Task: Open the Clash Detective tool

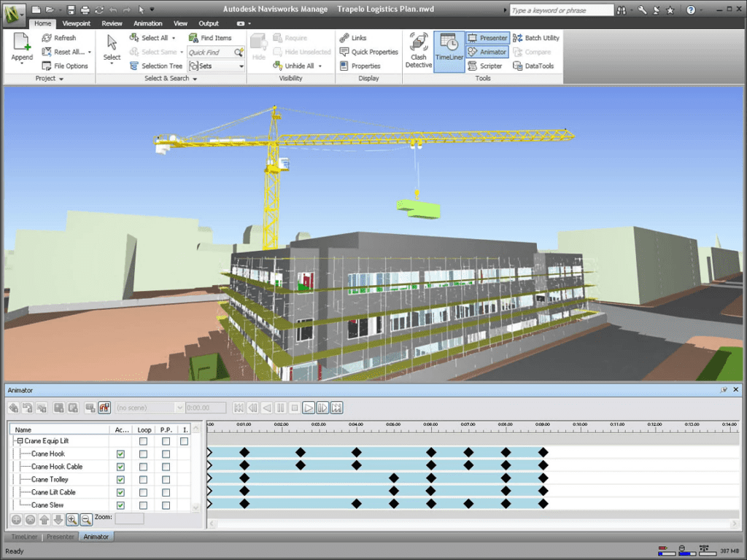Action: (418, 50)
